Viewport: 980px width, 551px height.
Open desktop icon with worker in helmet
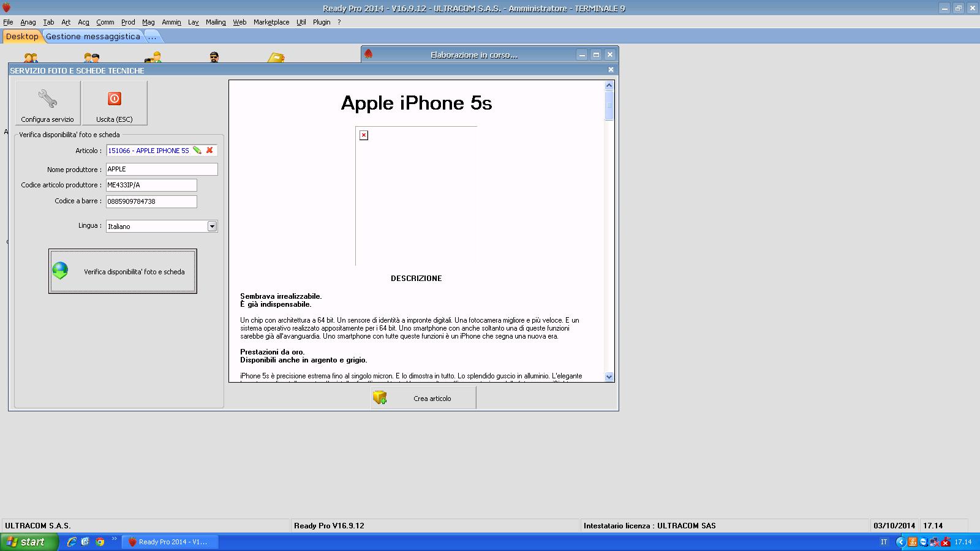tap(153, 58)
